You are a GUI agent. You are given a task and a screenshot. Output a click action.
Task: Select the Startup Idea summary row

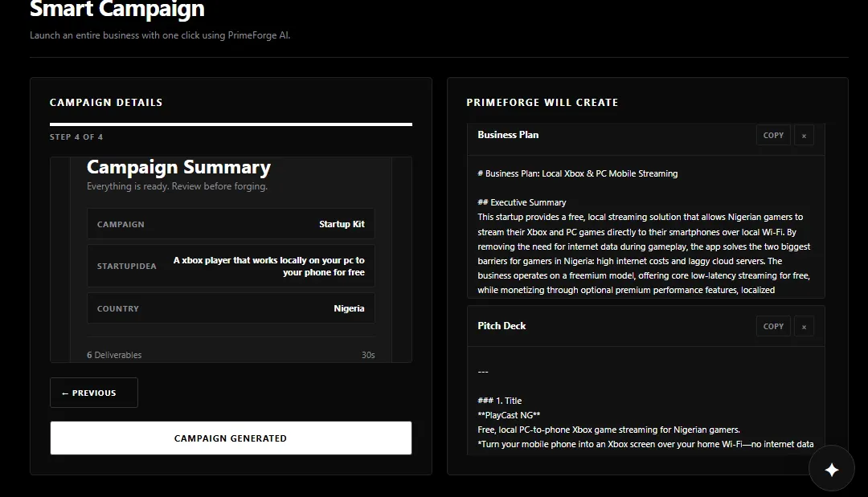click(x=231, y=266)
